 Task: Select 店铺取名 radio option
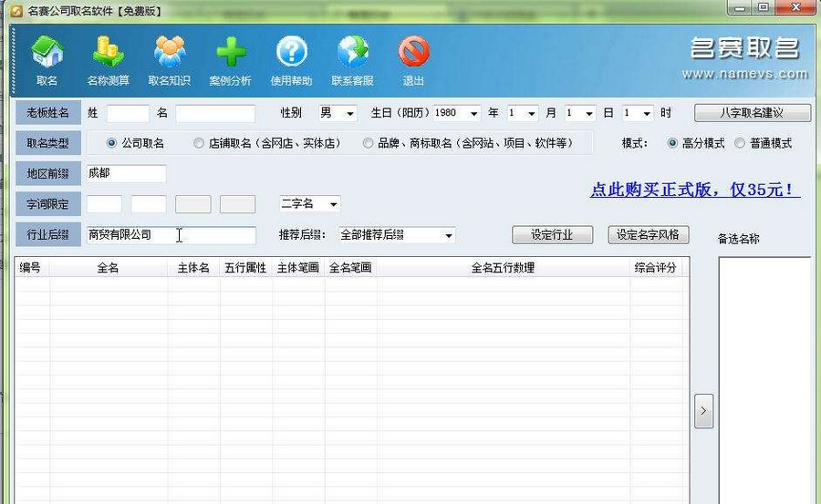[x=199, y=143]
